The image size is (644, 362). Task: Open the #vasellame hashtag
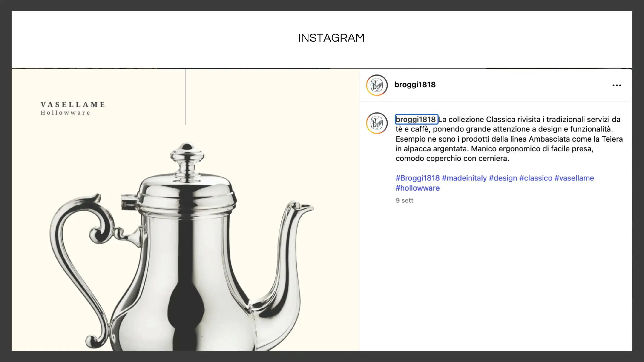(574, 178)
